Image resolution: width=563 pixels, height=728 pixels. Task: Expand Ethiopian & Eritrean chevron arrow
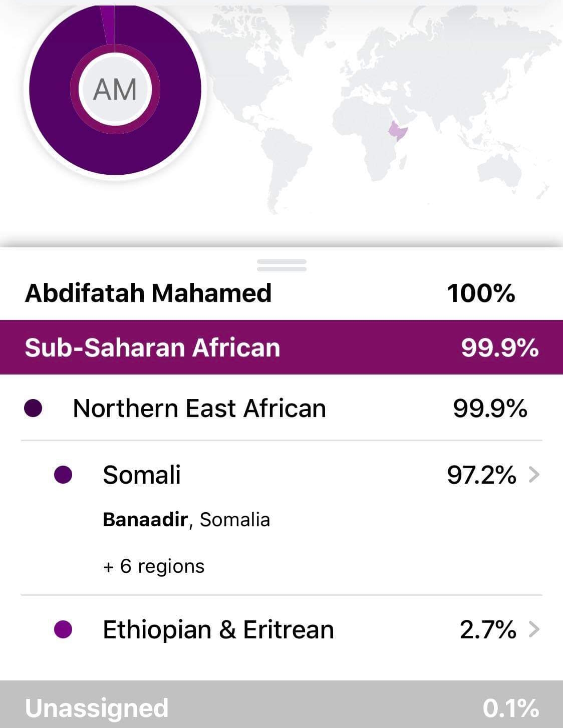(x=534, y=629)
